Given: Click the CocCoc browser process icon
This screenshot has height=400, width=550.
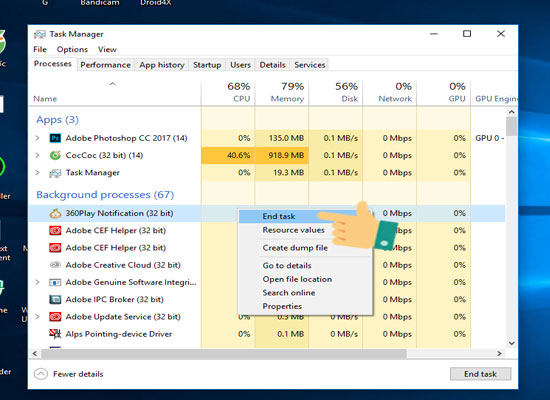Looking at the screenshot, I should [x=55, y=155].
